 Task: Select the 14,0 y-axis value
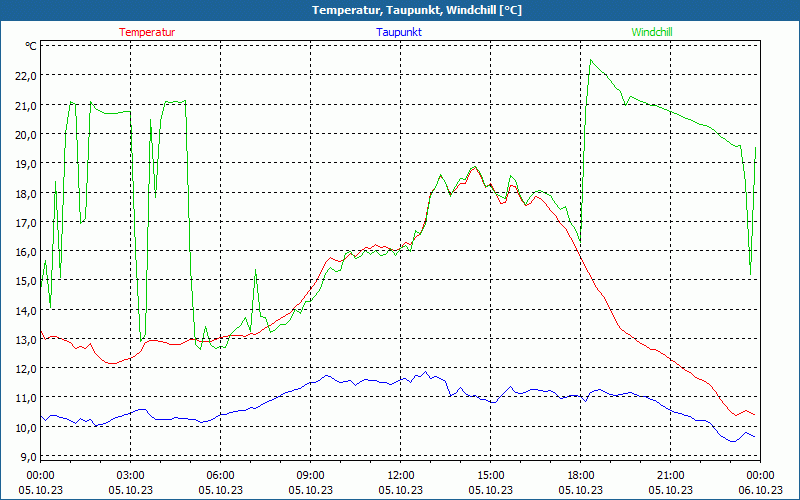(27, 310)
